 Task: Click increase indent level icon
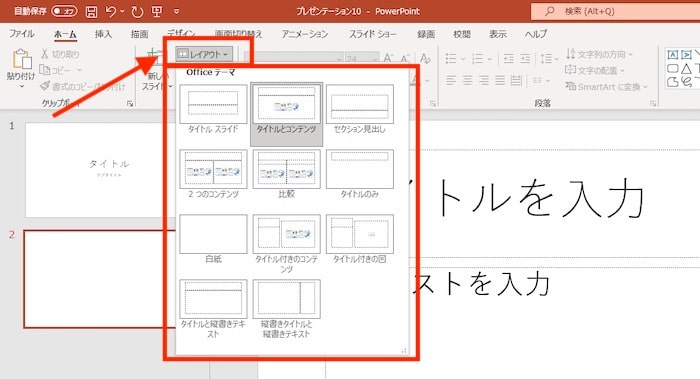point(525,58)
